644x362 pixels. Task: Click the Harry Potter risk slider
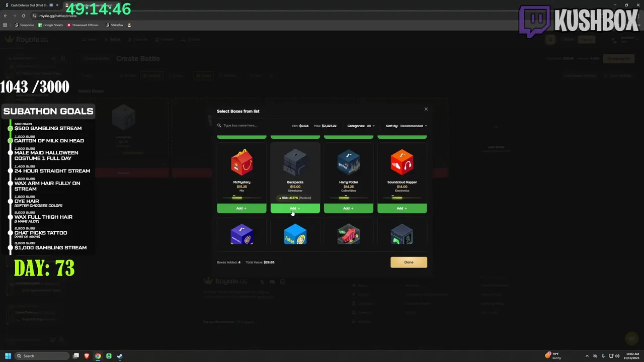pyautogui.click(x=349, y=198)
